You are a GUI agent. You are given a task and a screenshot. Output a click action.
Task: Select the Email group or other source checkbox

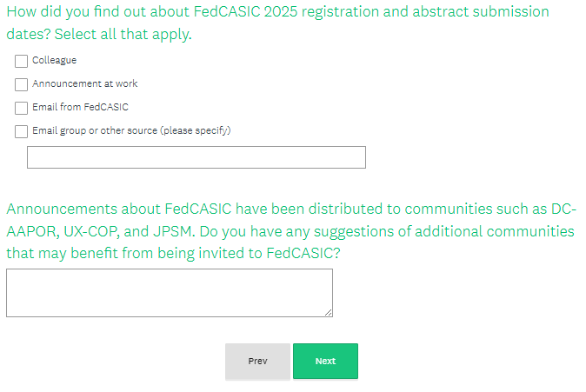pyautogui.click(x=21, y=131)
